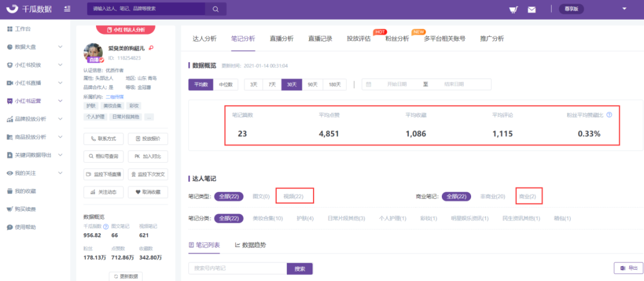Click the search magnifier icon in top bar
Image resolution: width=644 pixels, height=281 pixels.
215,9
